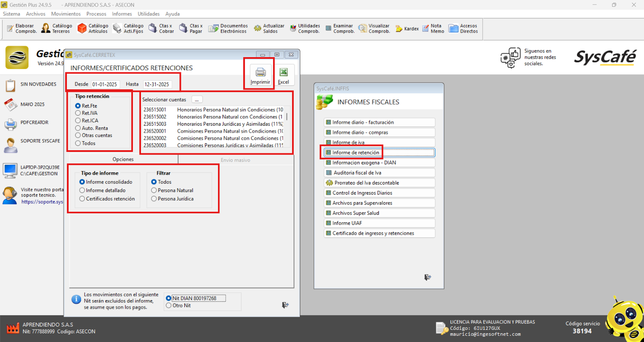The image size is (644, 342).
Task: Select the Ret.IVA retention type
Action: click(x=78, y=113)
